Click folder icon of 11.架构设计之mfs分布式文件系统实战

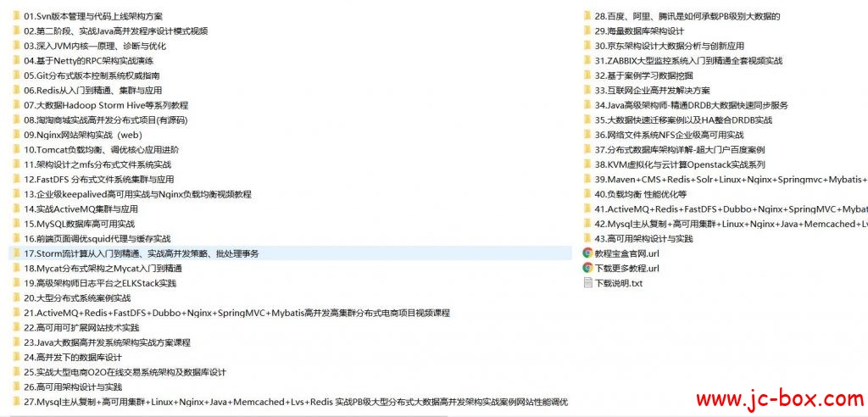[17, 164]
